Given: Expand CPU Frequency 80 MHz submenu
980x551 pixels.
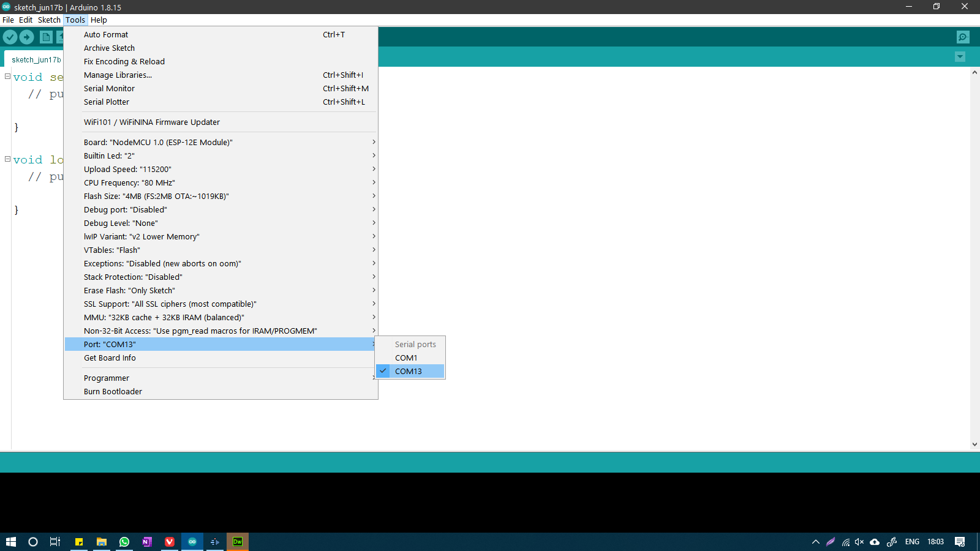Looking at the screenshot, I should (x=221, y=183).
